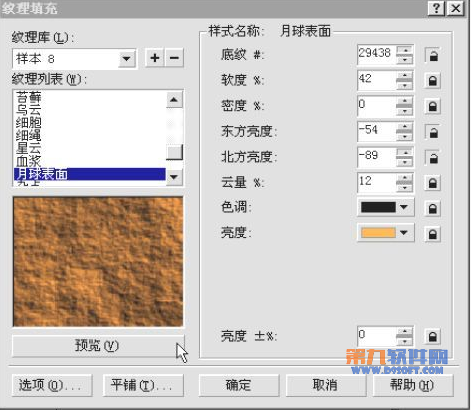
Task: Toggle lock icon for 色调 color
Action: [433, 209]
